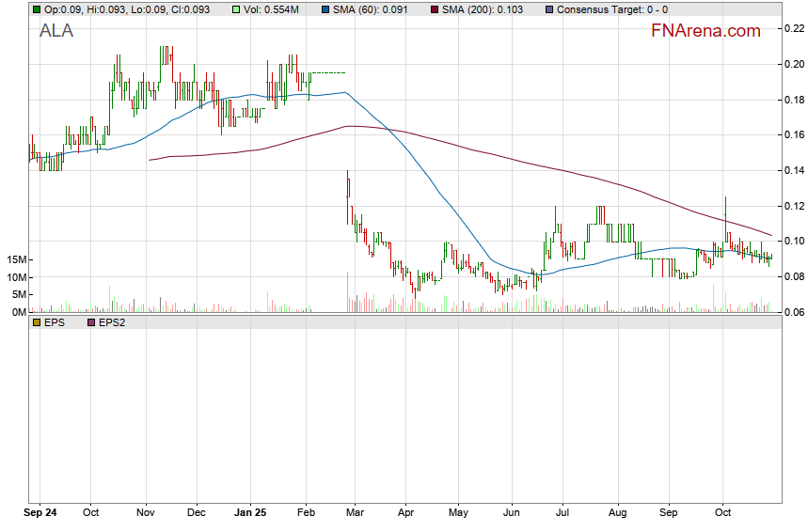The image size is (808, 532).
Task: Click the green OHLC price legend square
Action: [37, 9]
